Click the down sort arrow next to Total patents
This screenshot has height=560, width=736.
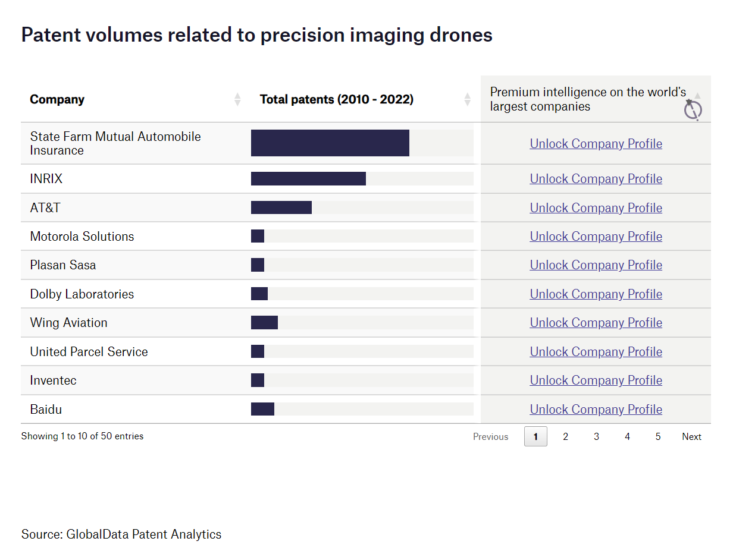(x=468, y=103)
